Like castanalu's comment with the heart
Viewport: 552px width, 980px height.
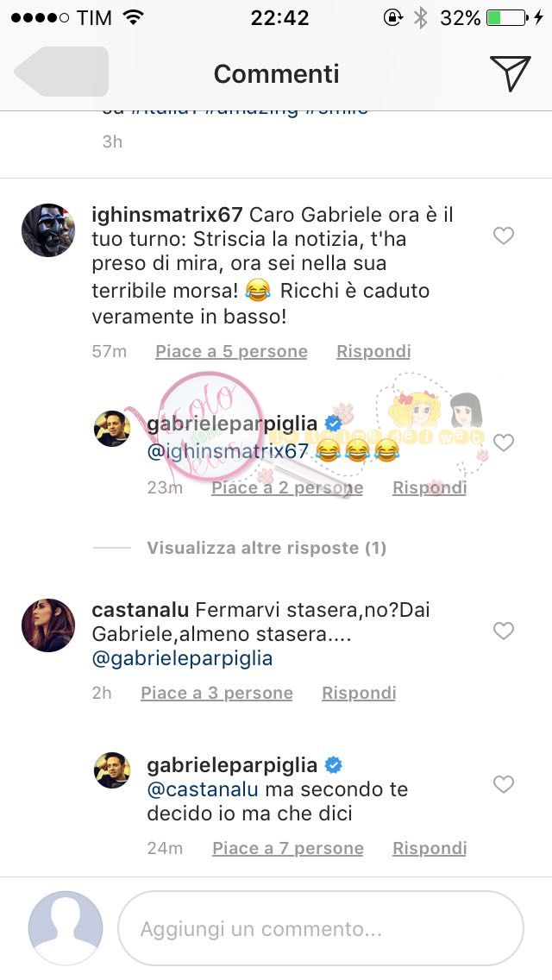[503, 631]
